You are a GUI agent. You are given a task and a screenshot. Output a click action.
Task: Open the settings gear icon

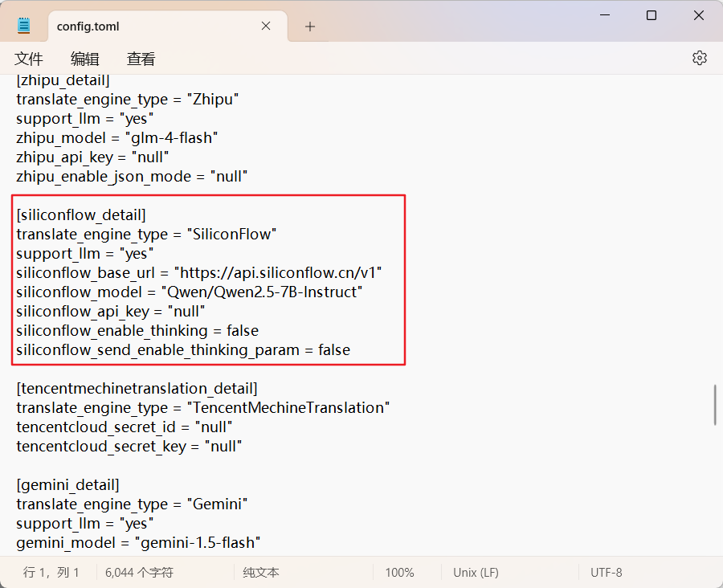pos(700,58)
